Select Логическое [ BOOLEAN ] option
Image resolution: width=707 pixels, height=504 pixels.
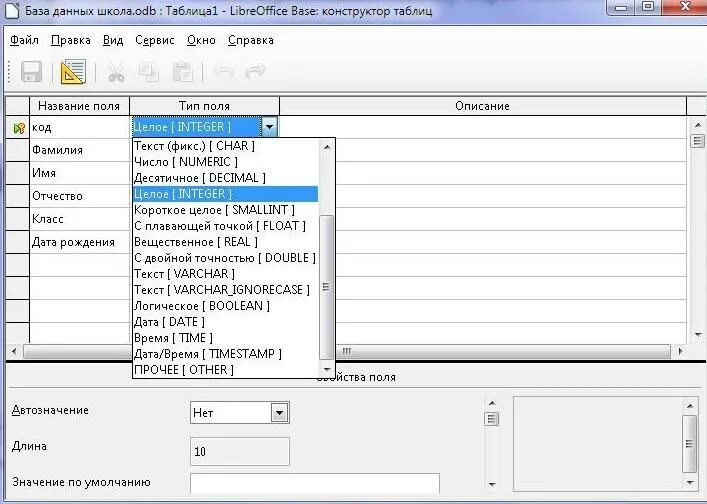(x=225, y=306)
